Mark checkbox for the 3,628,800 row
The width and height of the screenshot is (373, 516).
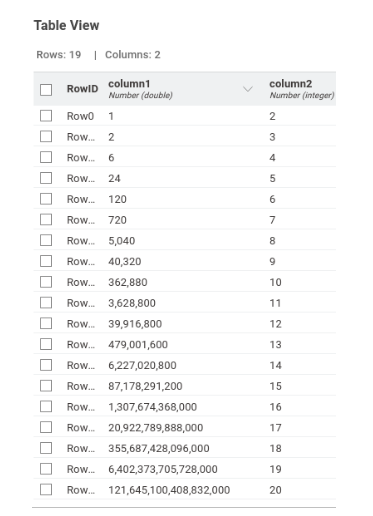46,303
